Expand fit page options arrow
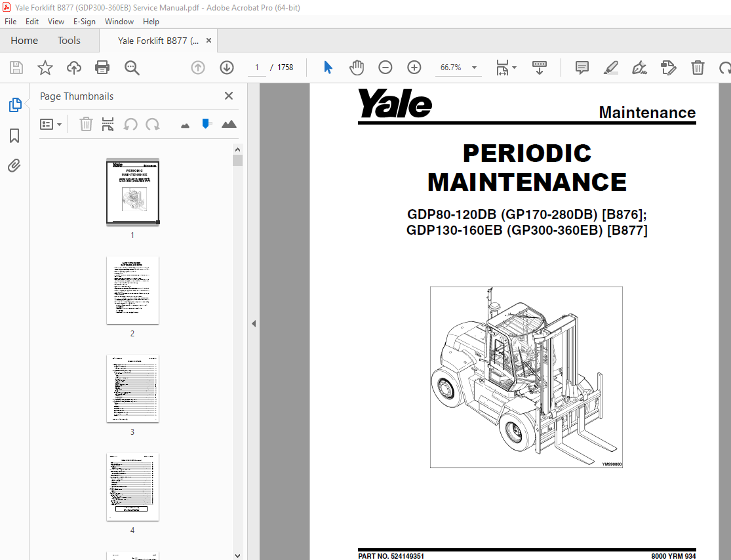The image size is (731, 560). [514, 68]
